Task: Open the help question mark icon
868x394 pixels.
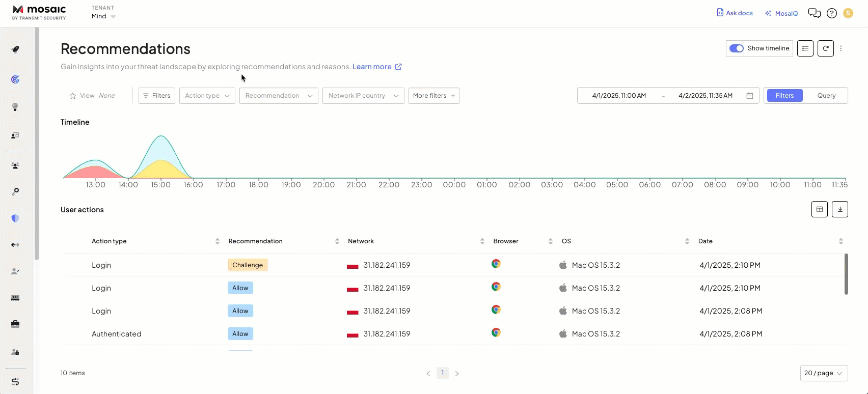Action: 831,13
